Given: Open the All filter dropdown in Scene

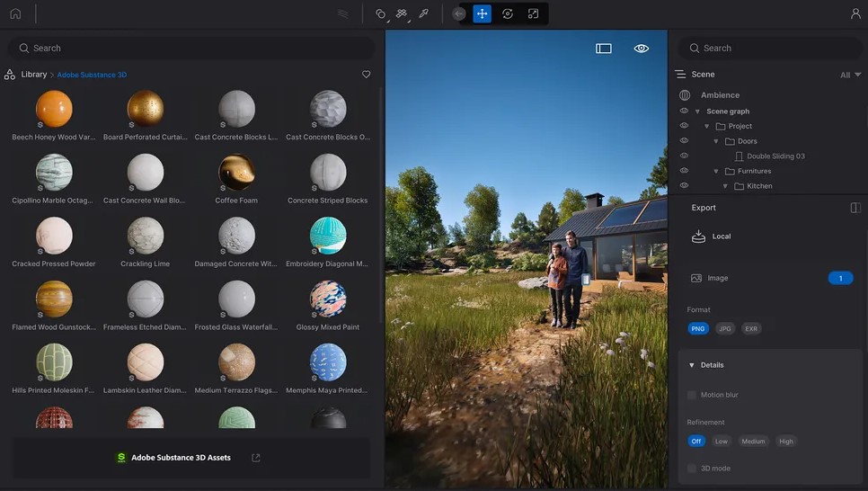Looking at the screenshot, I should click(849, 76).
